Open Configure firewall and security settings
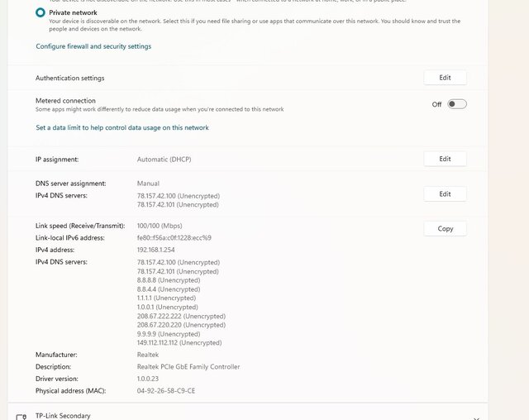529x420 pixels. [x=93, y=46]
